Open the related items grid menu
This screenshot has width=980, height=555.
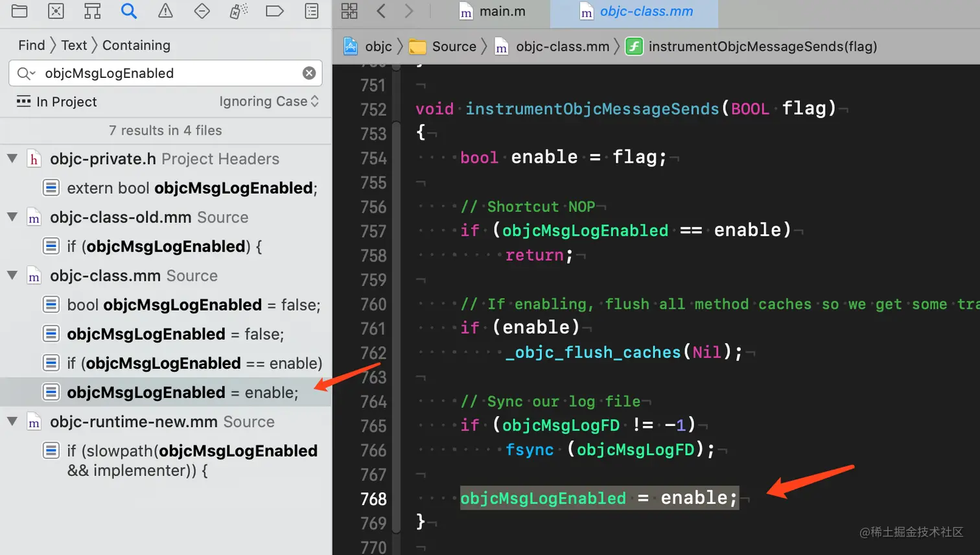[x=349, y=11]
